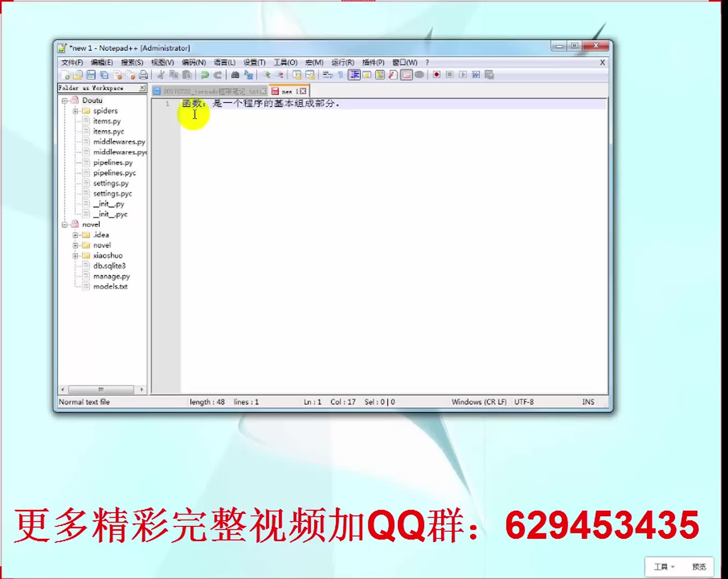
Task: Select settings.py in the file tree
Action: pyautogui.click(x=111, y=183)
